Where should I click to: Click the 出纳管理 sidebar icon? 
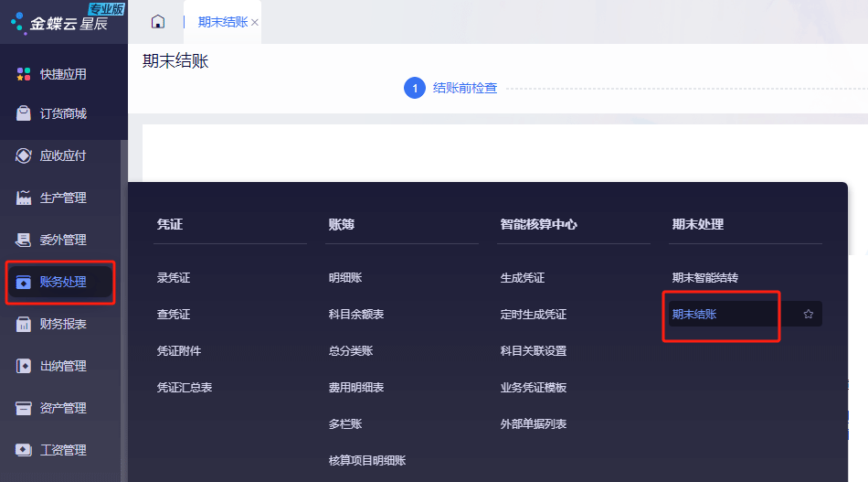[x=23, y=366]
